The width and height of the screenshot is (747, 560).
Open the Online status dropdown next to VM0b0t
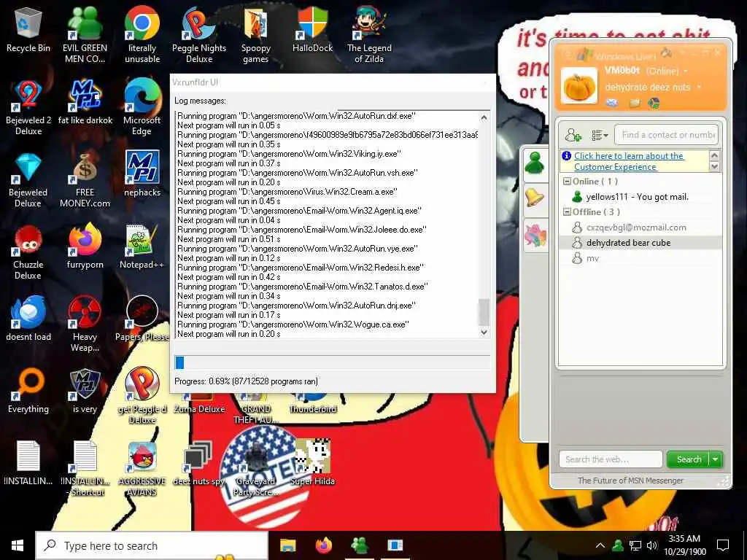pos(686,71)
